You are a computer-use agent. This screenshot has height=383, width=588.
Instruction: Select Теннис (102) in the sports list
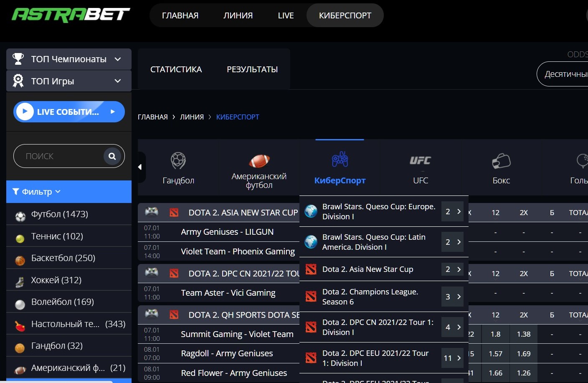(x=69, y=236)
